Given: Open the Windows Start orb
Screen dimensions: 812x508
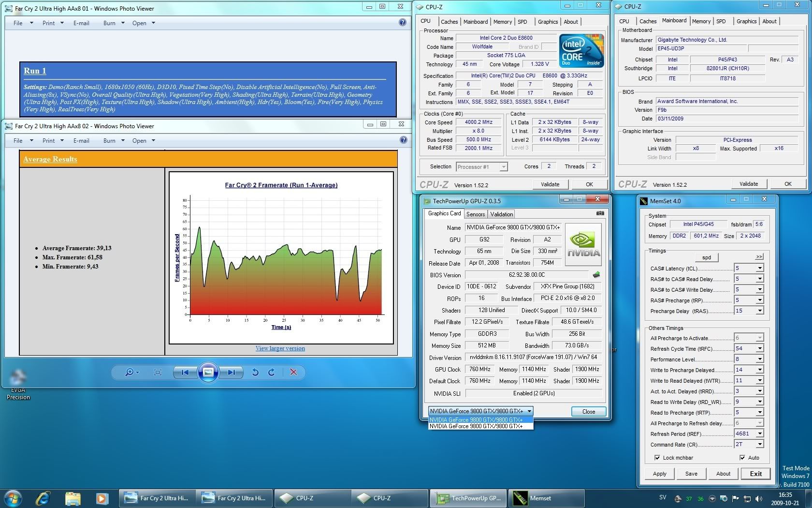Looking at the screenshot, I should coord(13,498).
